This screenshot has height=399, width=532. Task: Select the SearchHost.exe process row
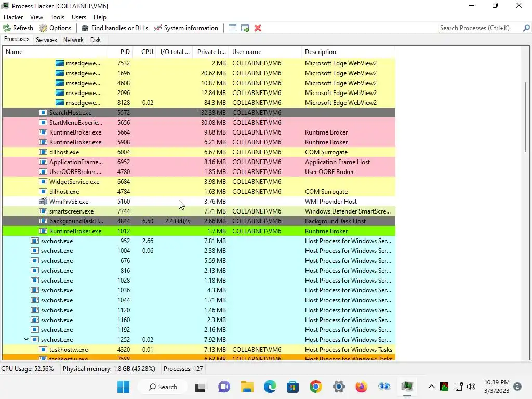pyautogui.click(x=199, y=113)
